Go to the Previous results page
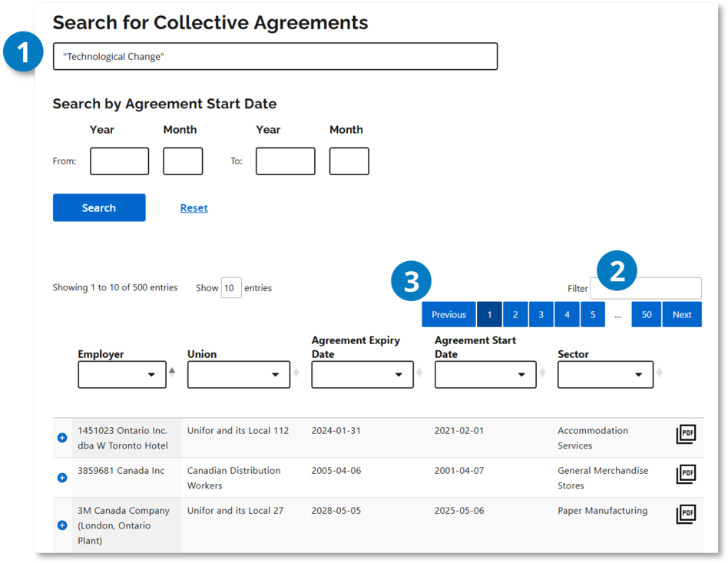728x563 pixels. coord(448,314)
